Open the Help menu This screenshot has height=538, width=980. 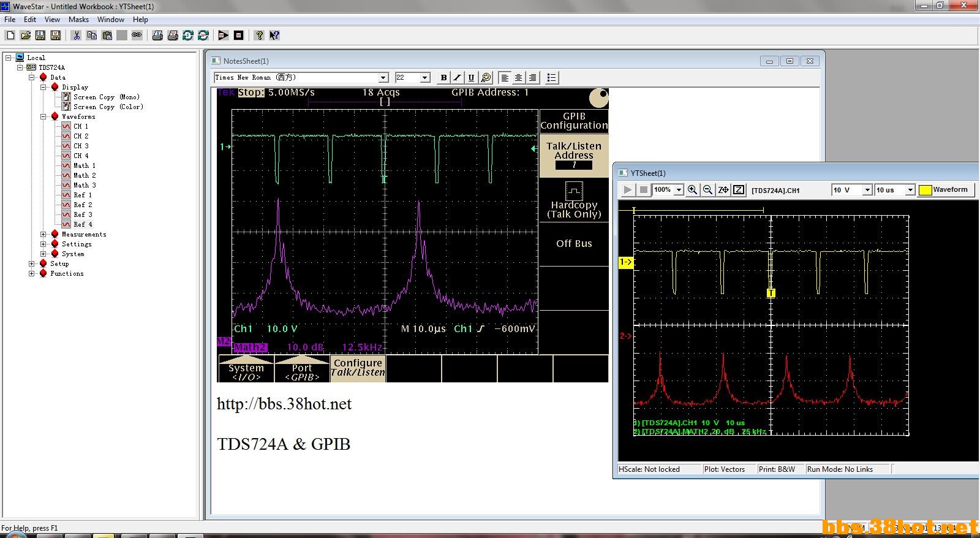(x=140, y=20)
